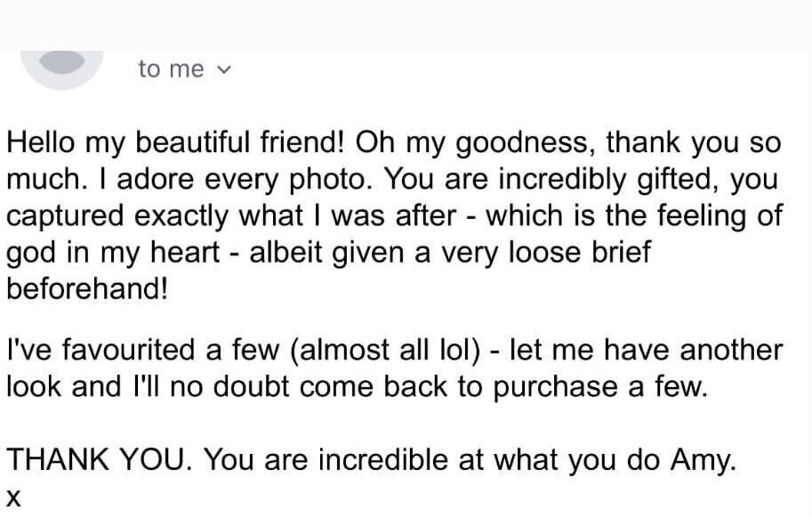812x518 pixels.
Task: Click the word 'beforehand!'
Action: pyautogui.click(x=87, y=288)
